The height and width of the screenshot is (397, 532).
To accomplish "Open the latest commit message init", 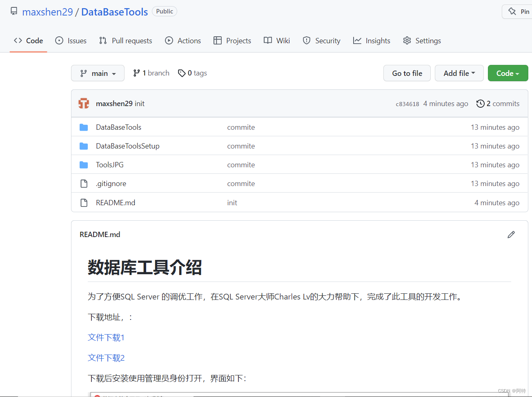I will [140, 104].
